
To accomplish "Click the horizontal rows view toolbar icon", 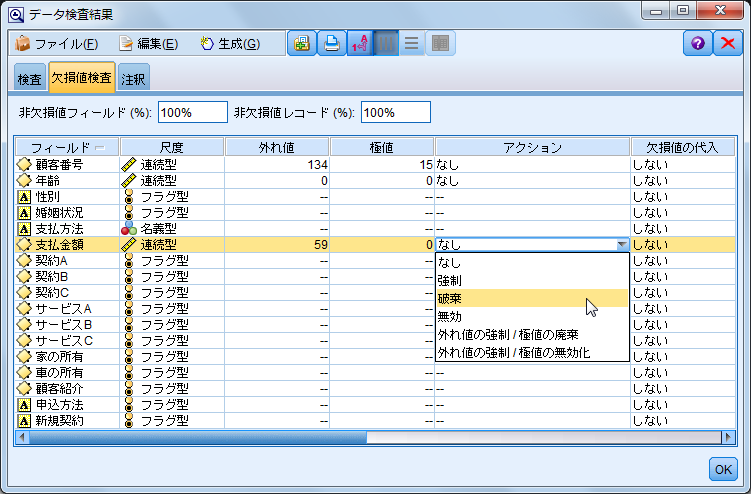I will [411, 44].
